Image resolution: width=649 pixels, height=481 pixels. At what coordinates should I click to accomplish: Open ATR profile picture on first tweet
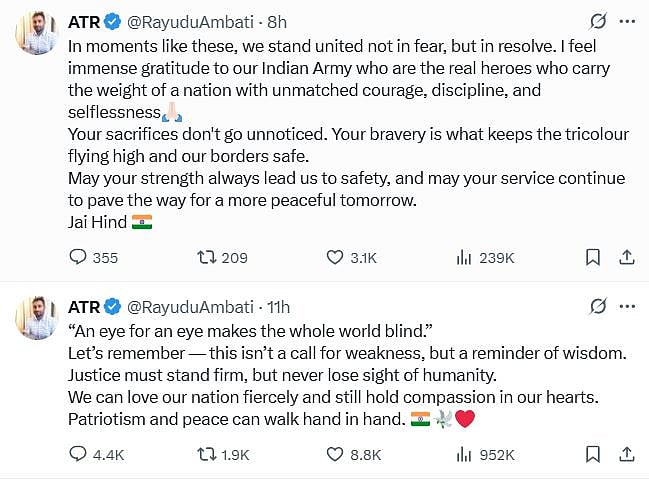pyautogui.click(x=35, y=35)
